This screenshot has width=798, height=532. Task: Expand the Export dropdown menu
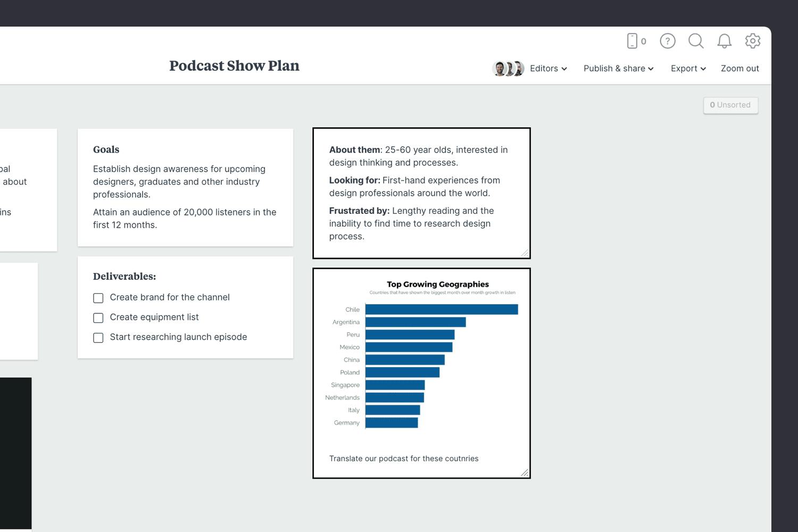[x=688, y=69]
